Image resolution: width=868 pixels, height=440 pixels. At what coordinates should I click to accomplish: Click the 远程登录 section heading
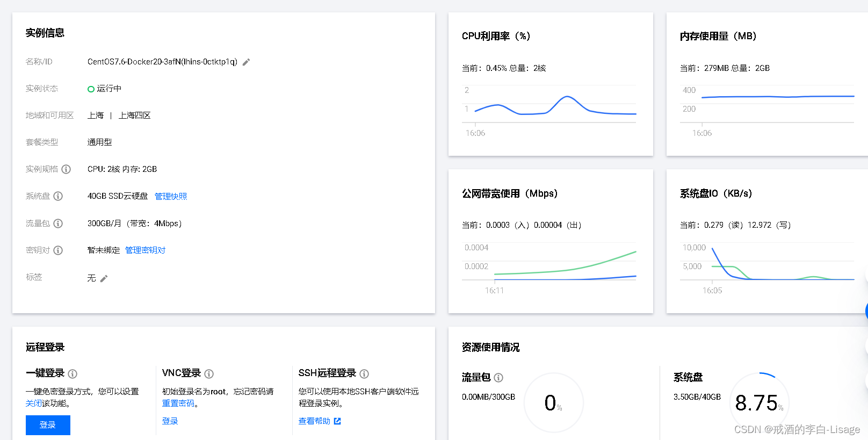45,347
